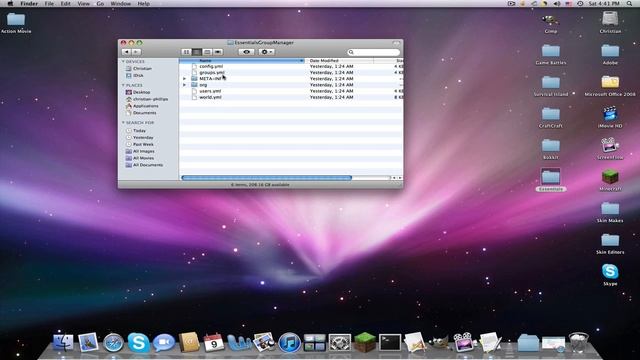Expand the org folder disclosure triangle
Viewport: 640px width, 360px height.
[184, 85]
